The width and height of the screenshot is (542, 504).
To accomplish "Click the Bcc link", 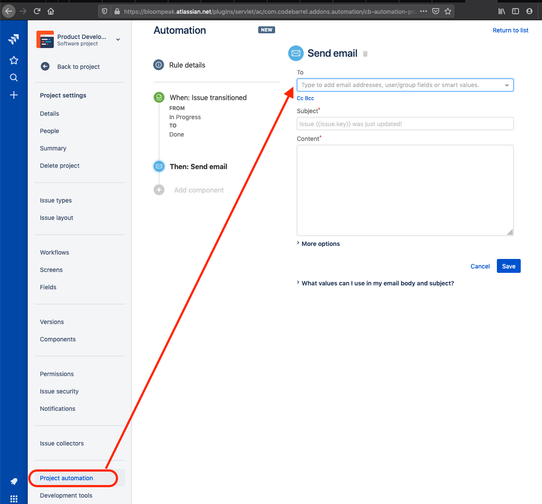I will [309, 98].
